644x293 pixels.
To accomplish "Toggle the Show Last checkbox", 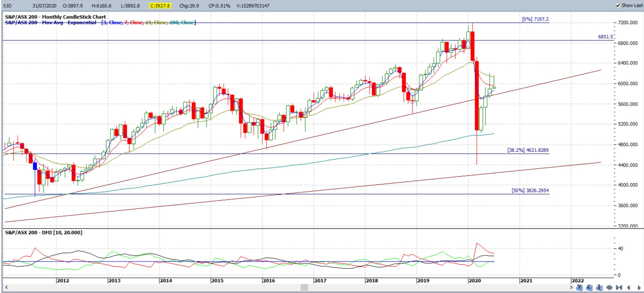I will 618,5.
